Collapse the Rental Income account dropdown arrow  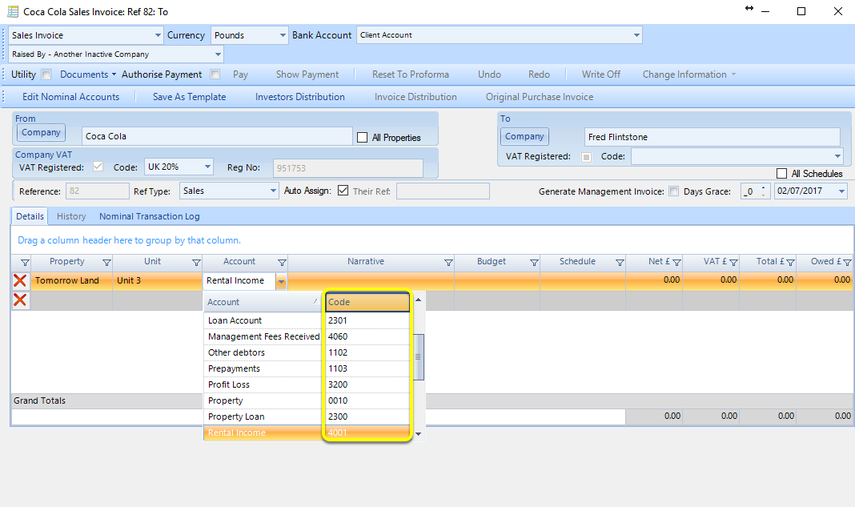[x=281, y=281]
